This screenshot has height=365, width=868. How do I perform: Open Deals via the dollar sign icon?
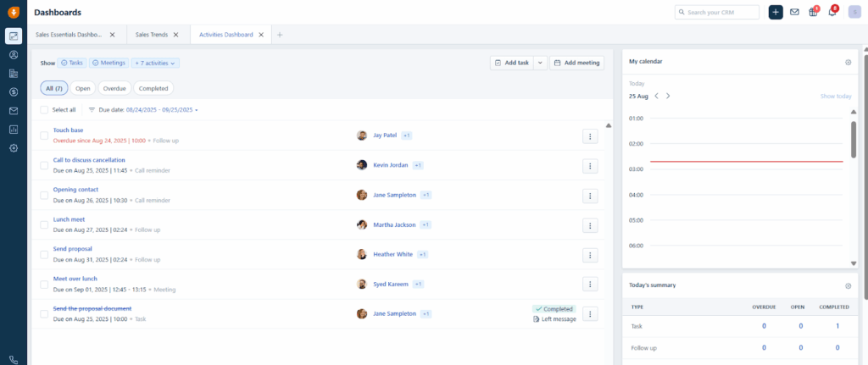tap(14, 91)
